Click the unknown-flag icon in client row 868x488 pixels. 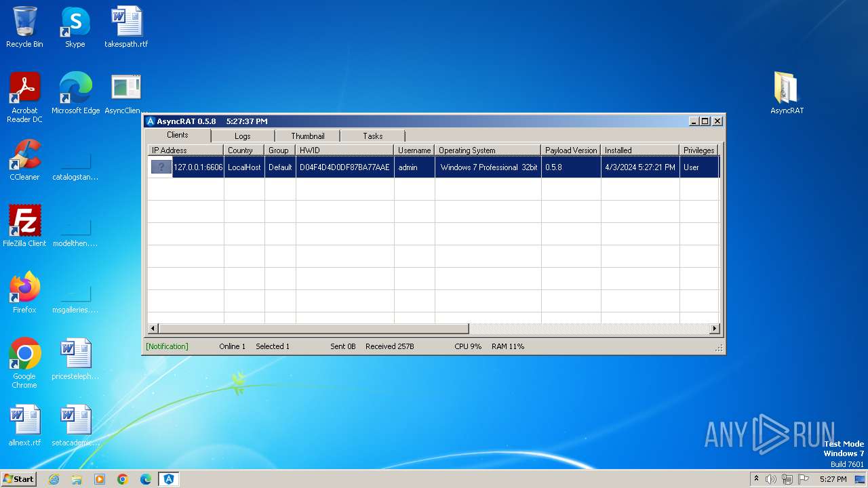point(161,167)
